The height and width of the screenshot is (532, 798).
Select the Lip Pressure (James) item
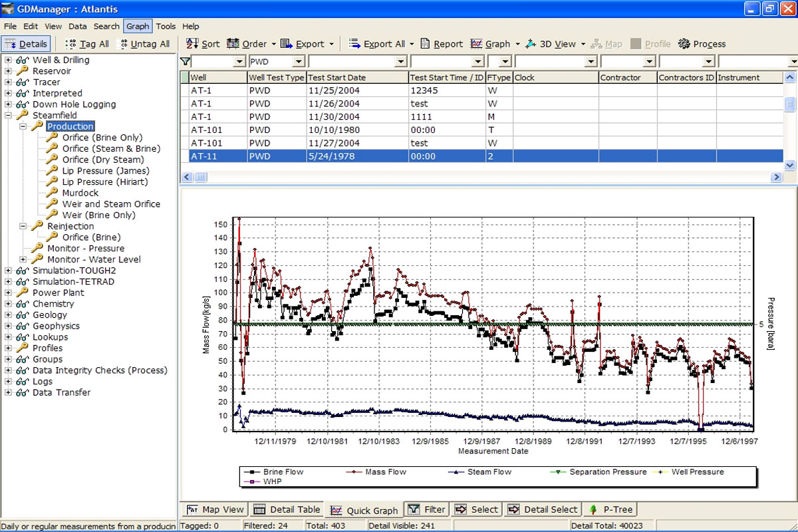coord(105,171)
